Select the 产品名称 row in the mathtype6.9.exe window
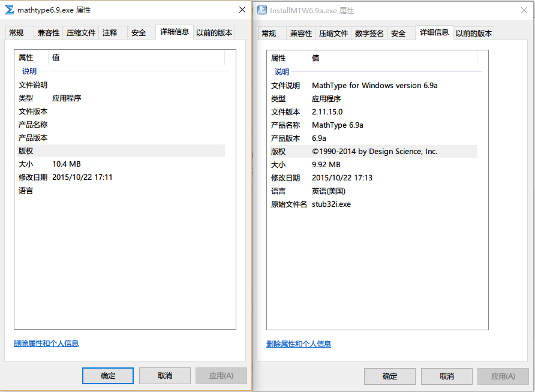The width and height of the screenshot is (535, 392). click(x=121, y=125)
